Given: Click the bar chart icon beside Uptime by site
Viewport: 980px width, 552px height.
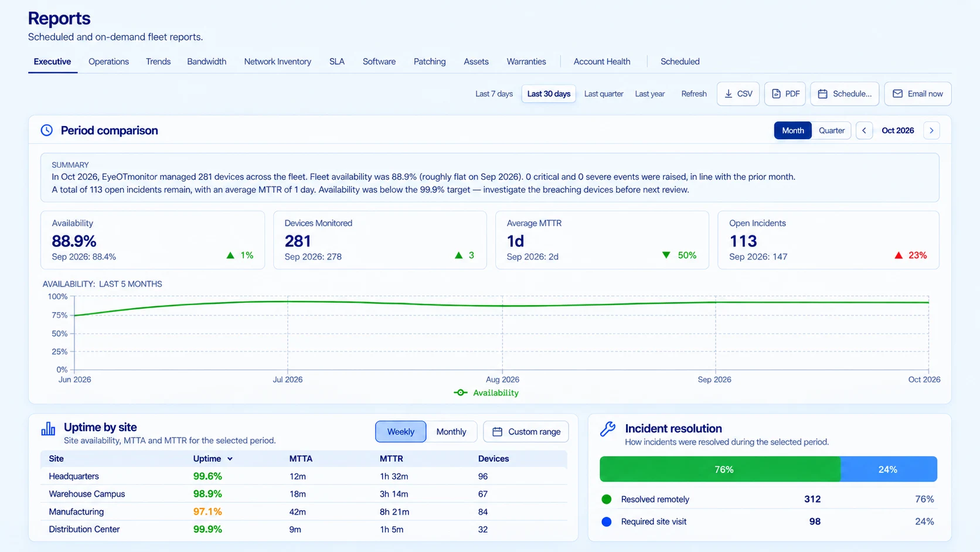Looking at the screenshot, I should 48,429.
